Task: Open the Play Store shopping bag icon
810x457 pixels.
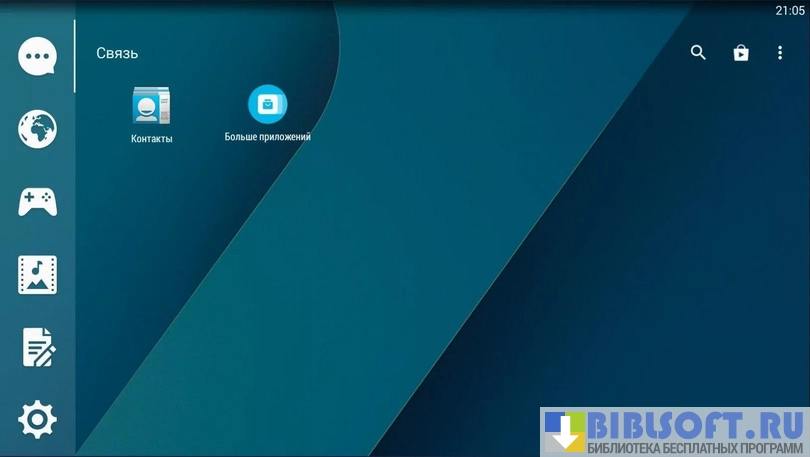Action: 740,53
